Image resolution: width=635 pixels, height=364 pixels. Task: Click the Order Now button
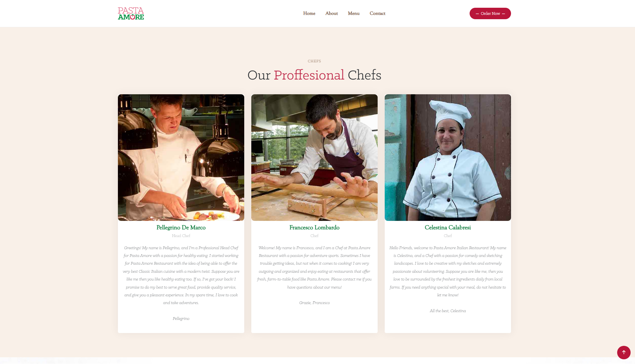point(490,13)
